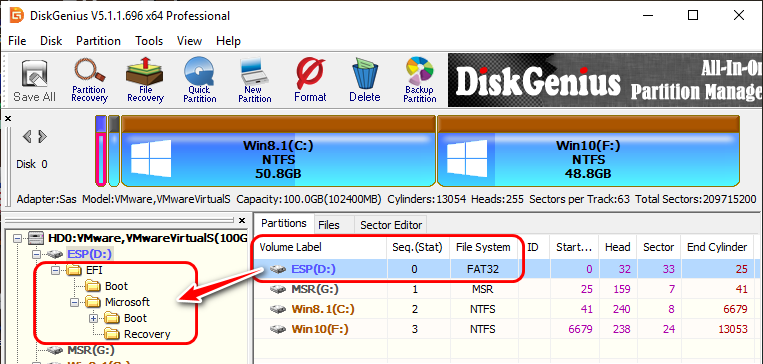Sort by Sector column header
Image resolution: width=763 pixels, height=364 pixels.
pyautogui.click(x=658, y=247)
